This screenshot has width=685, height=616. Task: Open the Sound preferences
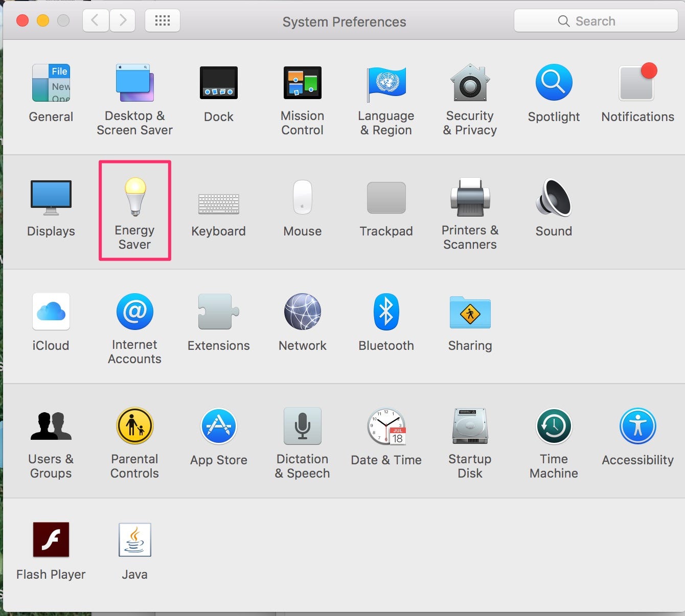point(554,198)
